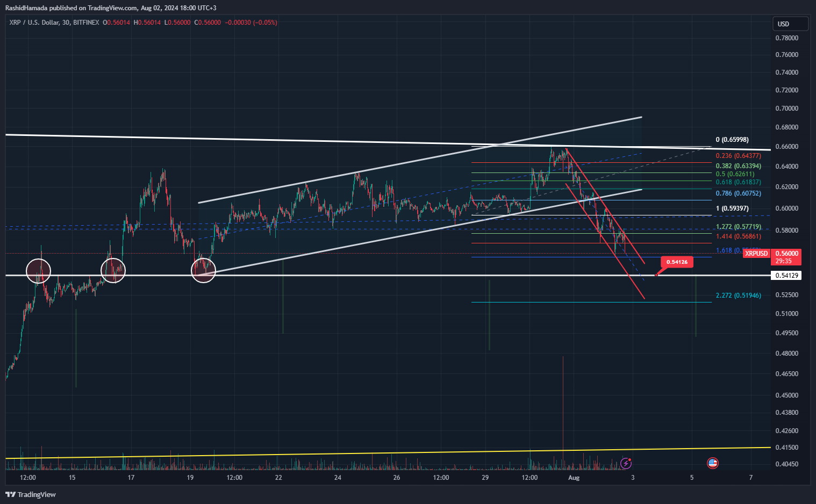Viewport: 816px width, 504px height.
Task: Click date 26 on the time axis
Action: (397, 478)
